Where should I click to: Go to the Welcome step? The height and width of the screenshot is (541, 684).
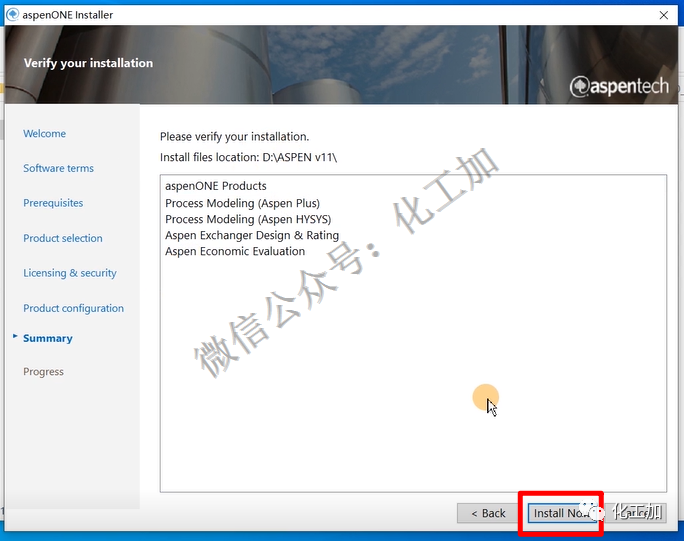[45, 134]
